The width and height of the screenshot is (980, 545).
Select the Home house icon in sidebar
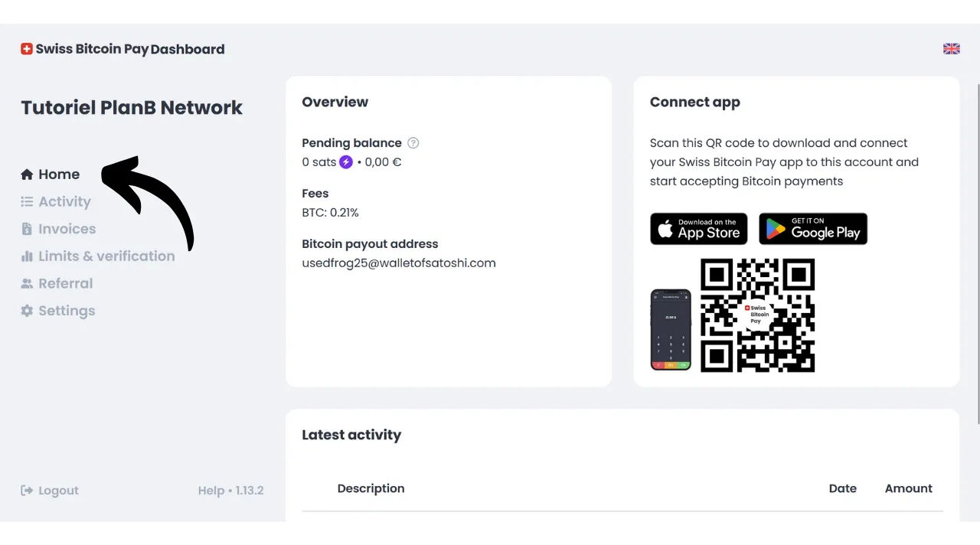[27, 174]
